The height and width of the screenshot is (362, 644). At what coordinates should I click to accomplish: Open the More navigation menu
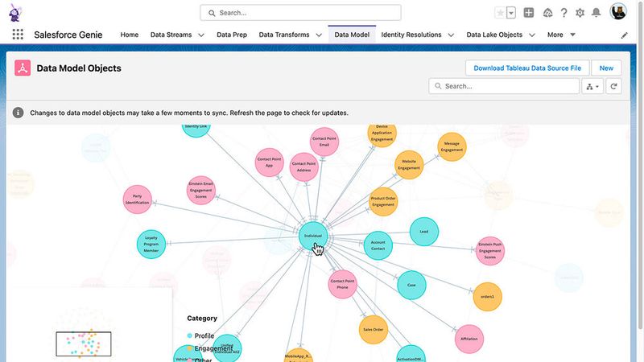pyautogui.click(x=560, y=35)
